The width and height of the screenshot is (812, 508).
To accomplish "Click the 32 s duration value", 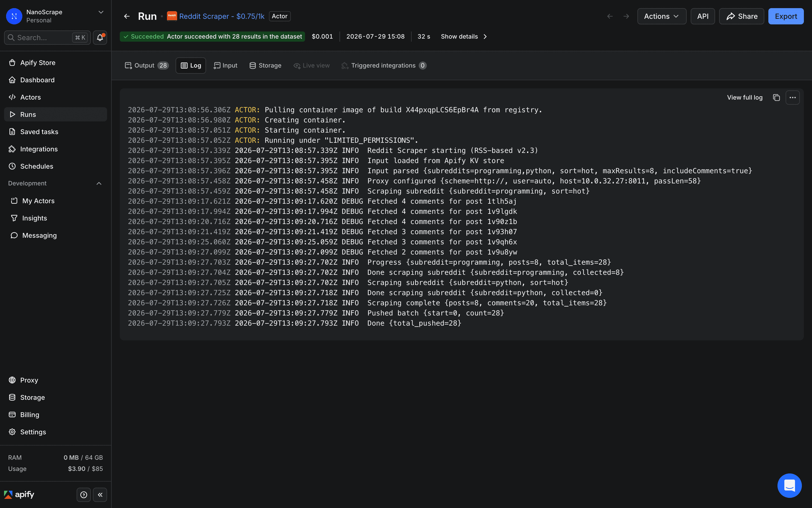I will point(424,36).
